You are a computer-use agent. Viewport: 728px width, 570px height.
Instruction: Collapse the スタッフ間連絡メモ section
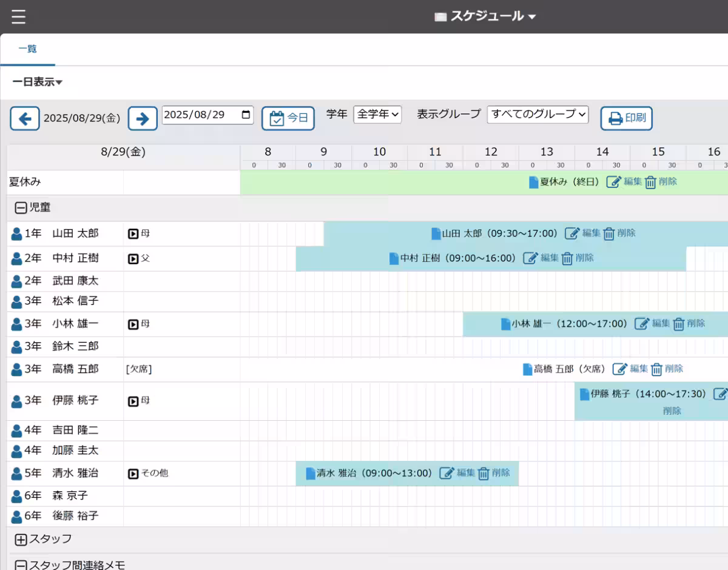pos(21,565)
